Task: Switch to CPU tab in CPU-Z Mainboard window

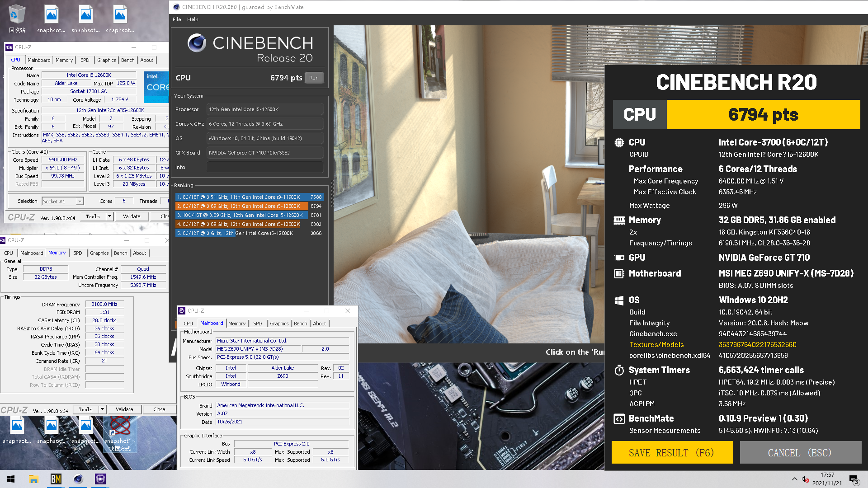Action: click(189, 324)
